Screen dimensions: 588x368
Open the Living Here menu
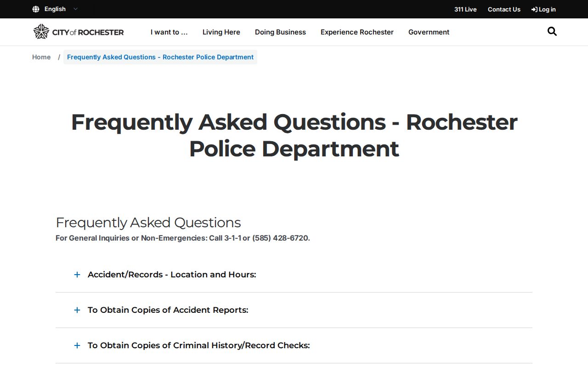coord(221,32)
